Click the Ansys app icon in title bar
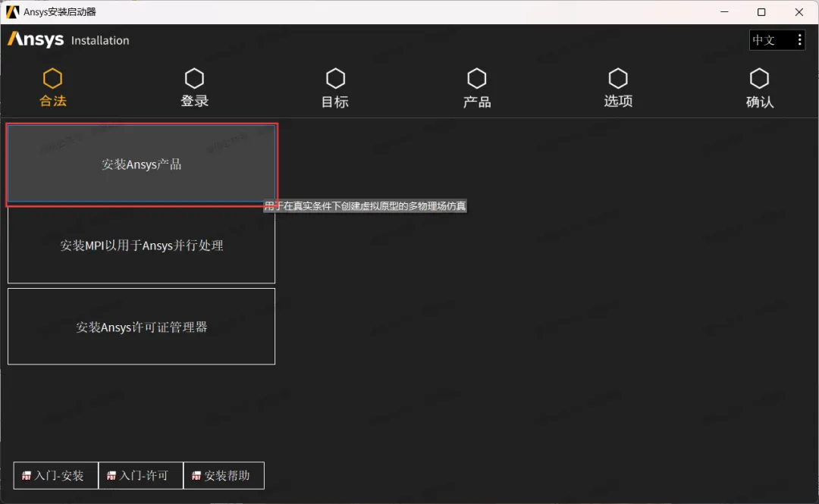The height and width of the screenshot is (504, 819). 12,11
